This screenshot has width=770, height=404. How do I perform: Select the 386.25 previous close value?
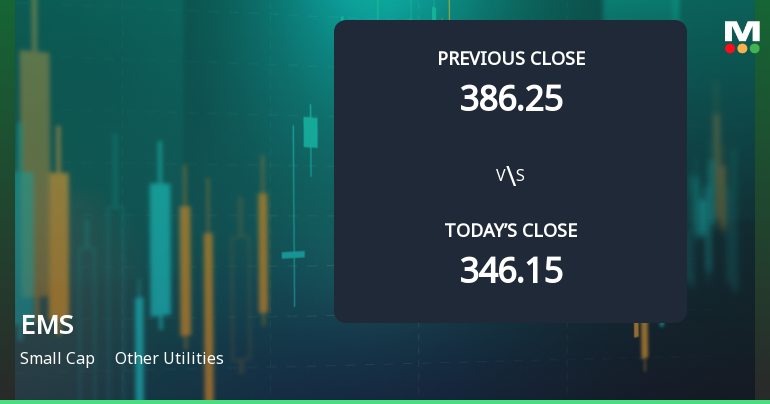[x=511, y=98]
